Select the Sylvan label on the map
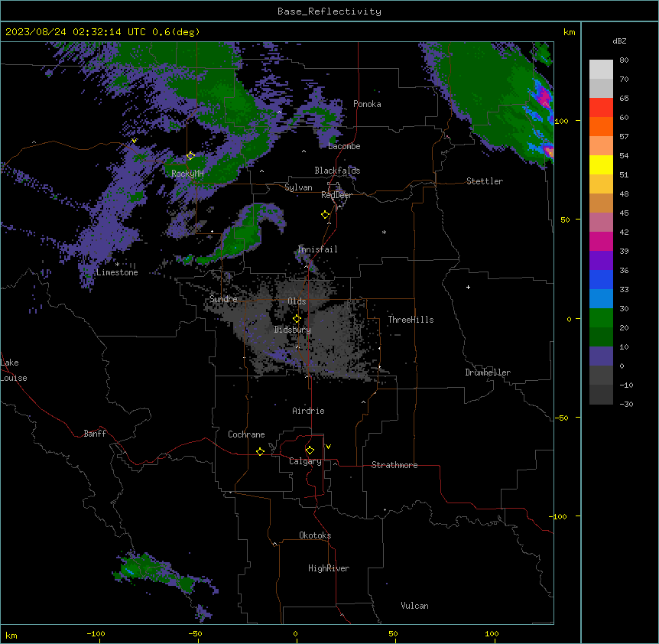The width and height of the screenshot is (659, 644). pos(298,187)
